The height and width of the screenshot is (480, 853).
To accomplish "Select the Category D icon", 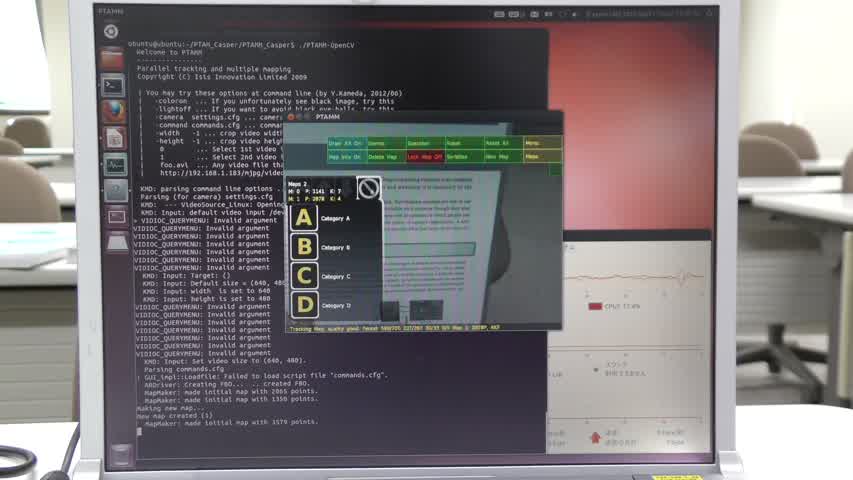I will 304,305.
